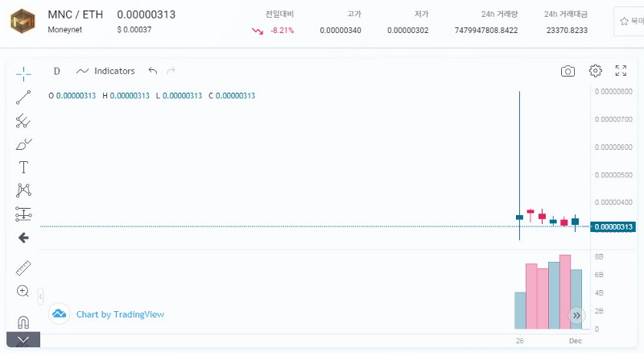This screenshot has width=644, height=353.
Task: Click the current price label 0.00000313 on axis
Action: pyautogui.click(x=613, y=226)
